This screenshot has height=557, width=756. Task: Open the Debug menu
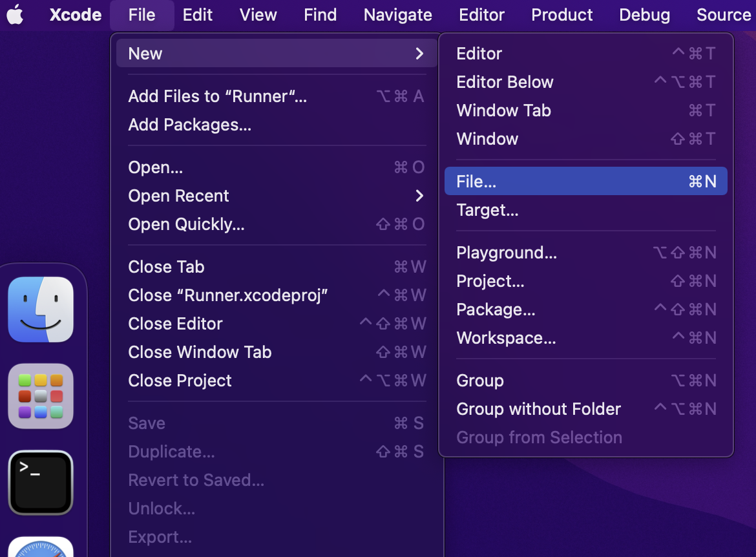click(645, 14)
